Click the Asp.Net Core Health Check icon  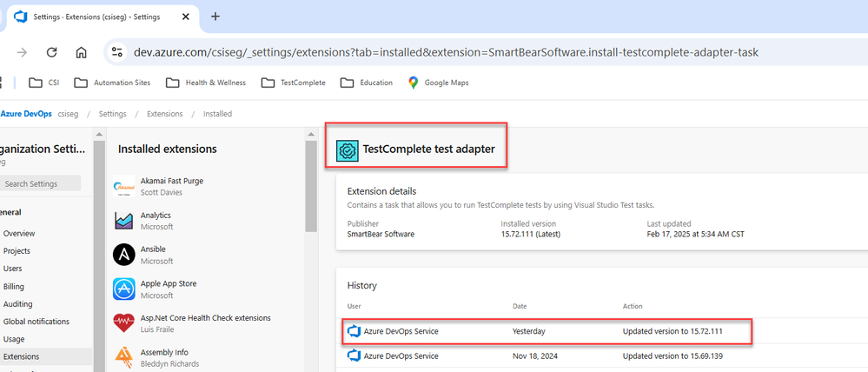[x=123, y=323]
